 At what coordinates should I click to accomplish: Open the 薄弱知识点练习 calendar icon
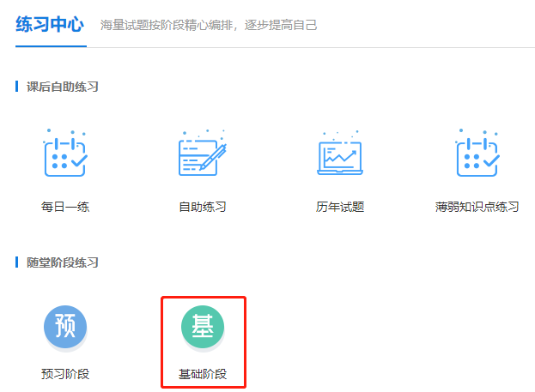pos(477,153)
